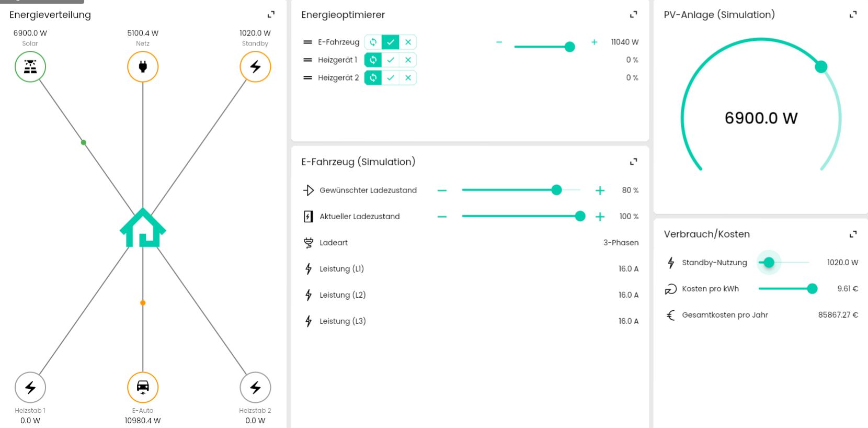Click the drag handle next to Heizgerät 2
This screenshot has height=428, width=868.
point(307,78)
